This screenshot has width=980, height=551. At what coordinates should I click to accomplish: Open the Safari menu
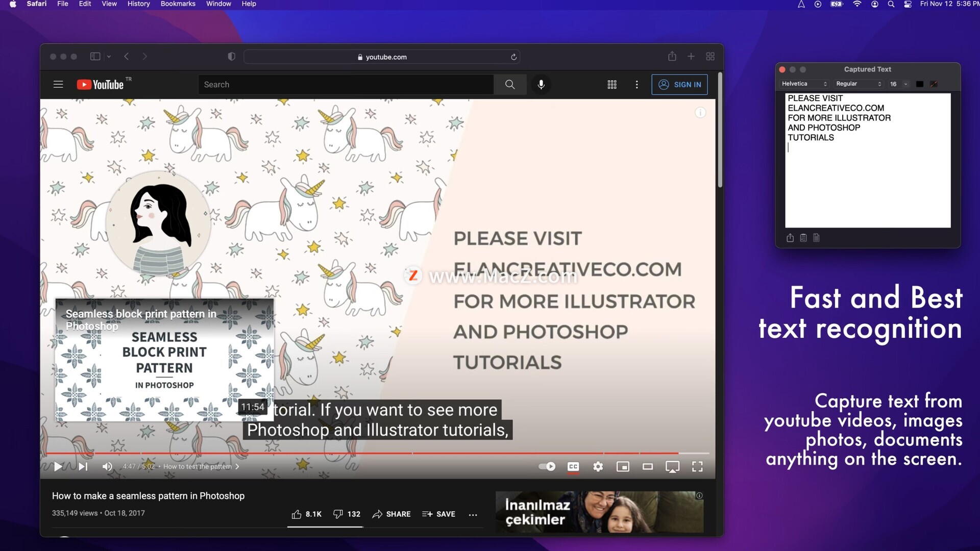pos(37,4)
